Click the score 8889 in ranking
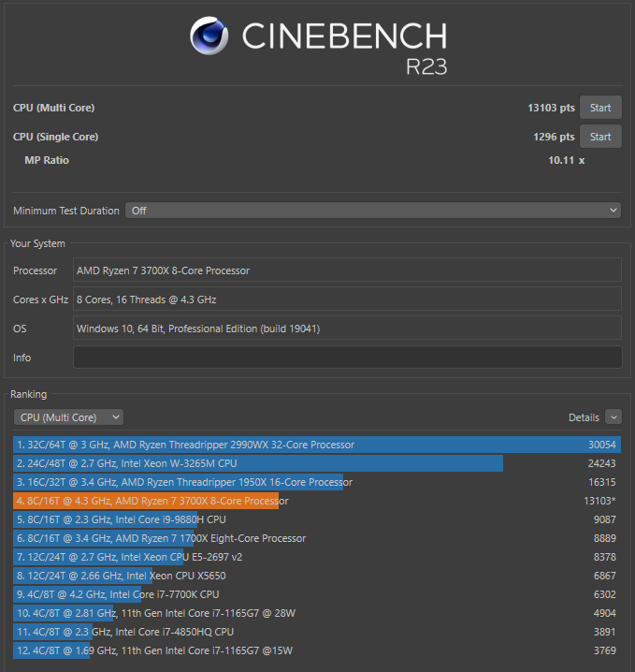635x672 pixels. tap(604, 538)
